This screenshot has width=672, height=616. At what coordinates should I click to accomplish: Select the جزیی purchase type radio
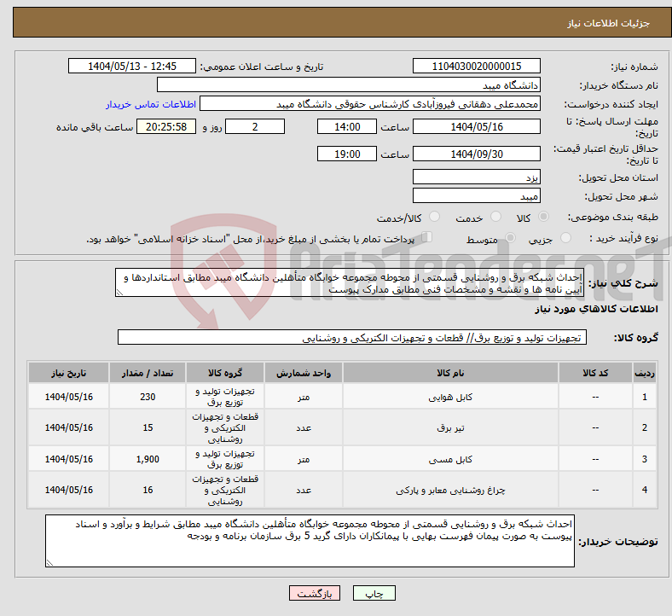565,238
